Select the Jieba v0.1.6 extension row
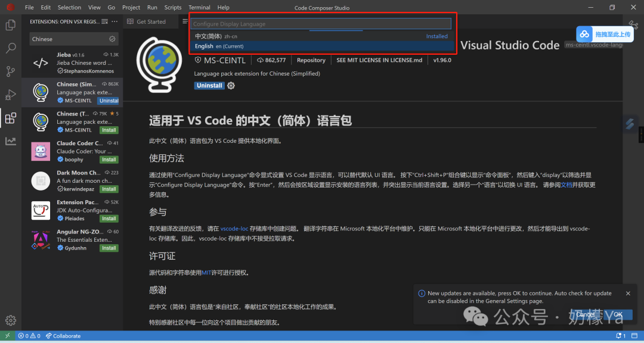The image size is (644, 343). click(x=72, y=63)
